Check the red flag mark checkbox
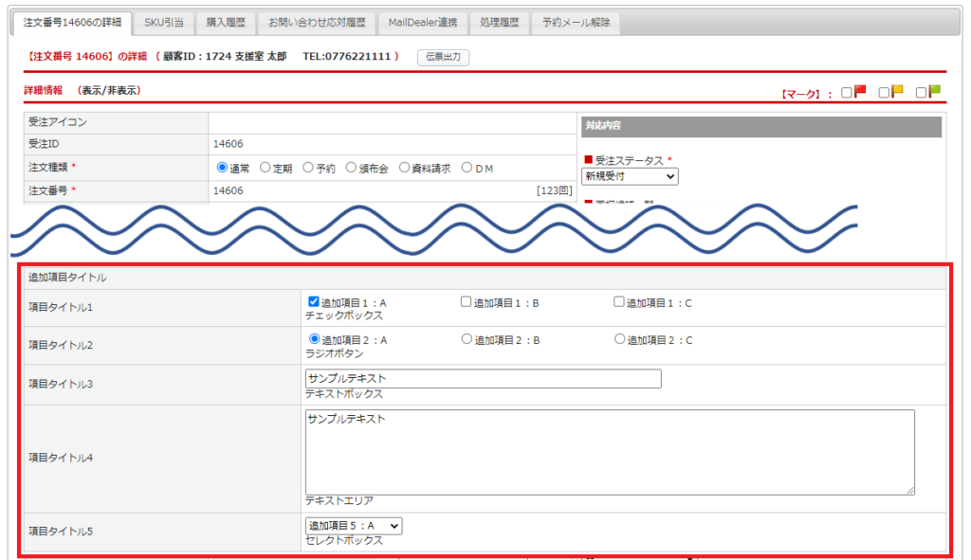 847,93
